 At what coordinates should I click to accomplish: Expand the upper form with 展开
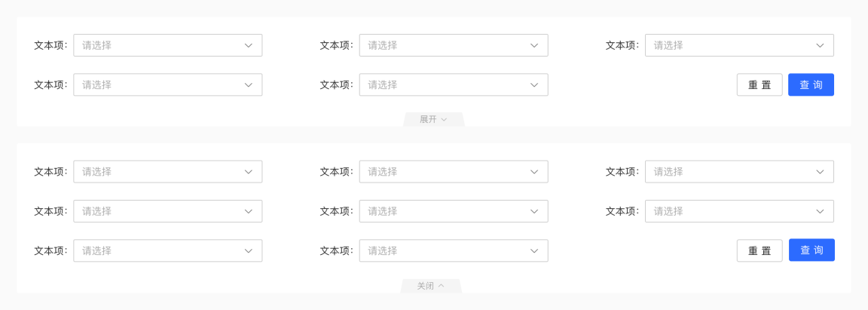pyautogui.click(x=433, y=119)
